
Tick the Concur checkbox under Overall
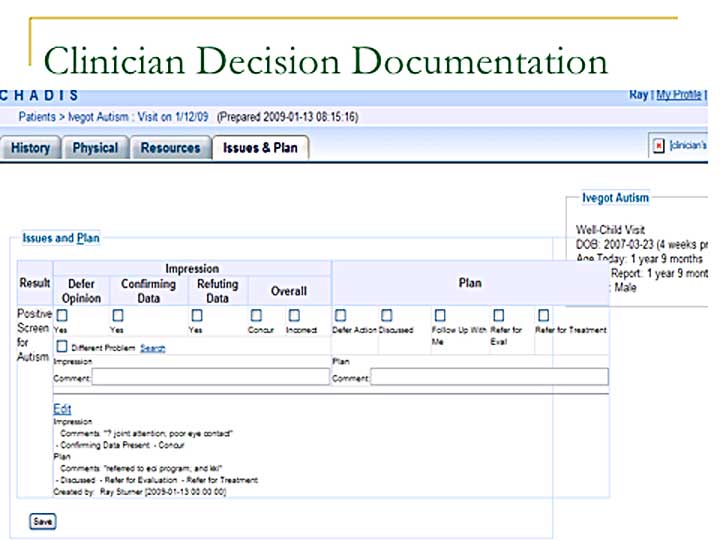[256, 315]
